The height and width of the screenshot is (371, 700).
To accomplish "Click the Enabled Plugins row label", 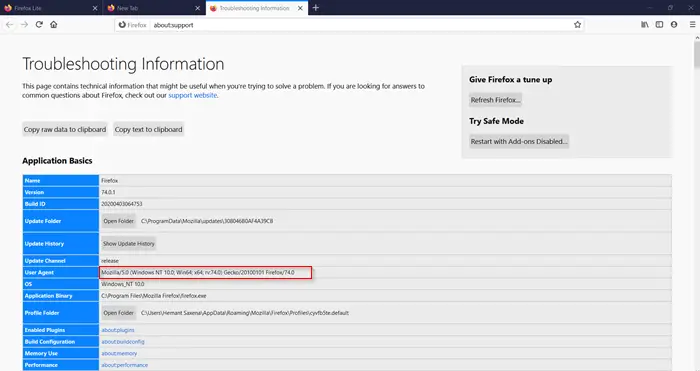I will pos(45,330).
